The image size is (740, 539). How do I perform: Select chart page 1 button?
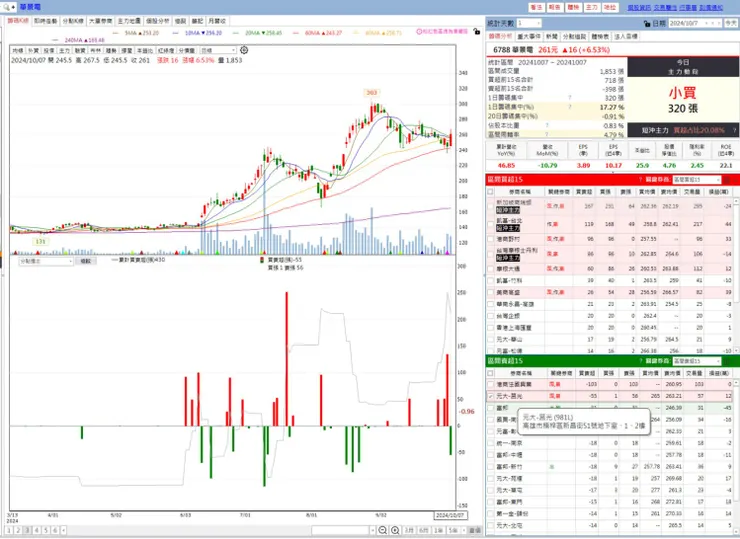[9, 531]
